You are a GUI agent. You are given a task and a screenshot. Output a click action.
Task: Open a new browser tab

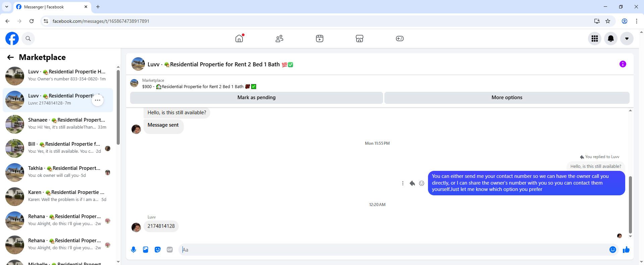tap(98, 7)
